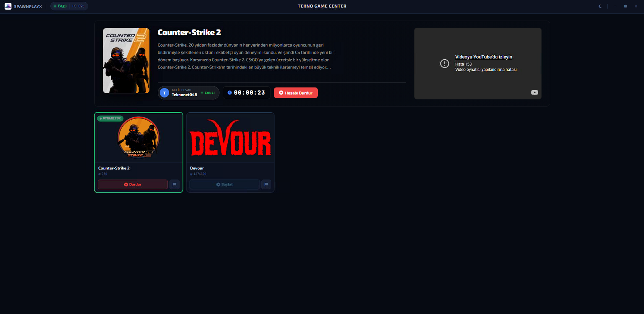Maximize the application window
This screenshot has height=314, width=644.
[625, 6]
